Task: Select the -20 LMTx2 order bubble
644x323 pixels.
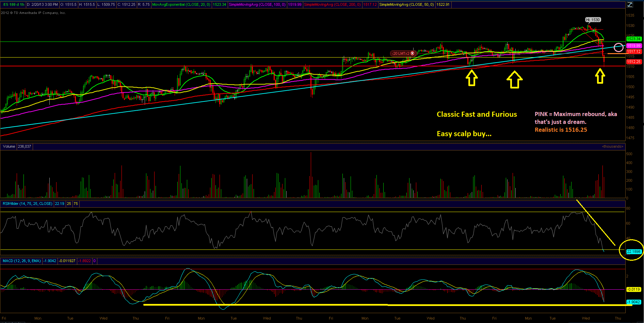Action: pyautogui.click(x=403, y=53)
